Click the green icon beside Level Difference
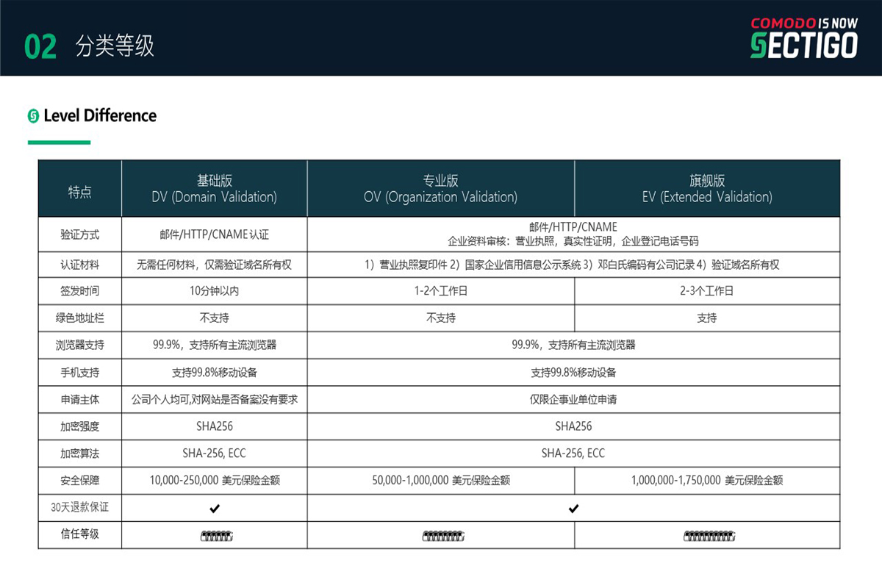Image resolution: width=882 pixels, height=588 pixels. (x=33, y=116)
